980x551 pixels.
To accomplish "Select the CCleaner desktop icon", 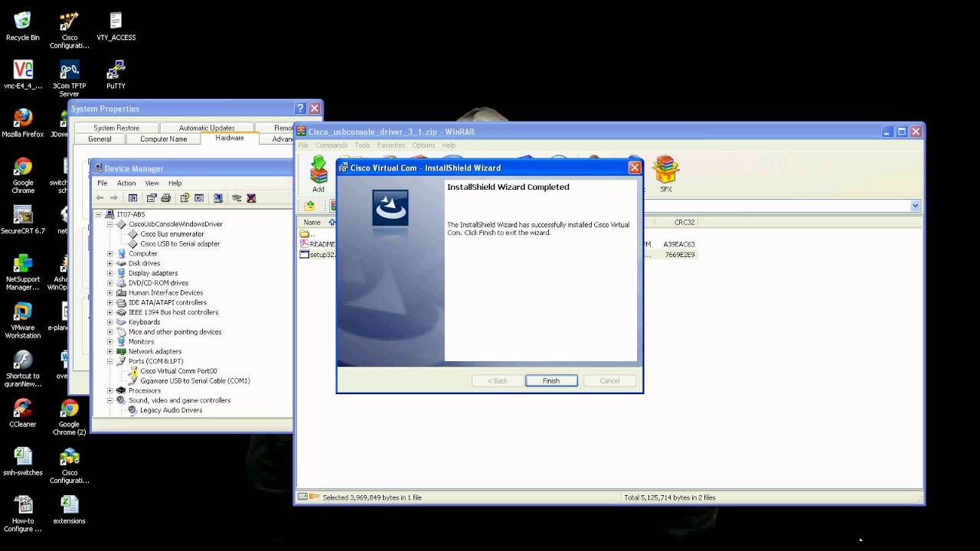I will pyautogui.click(x=23, y=413).
